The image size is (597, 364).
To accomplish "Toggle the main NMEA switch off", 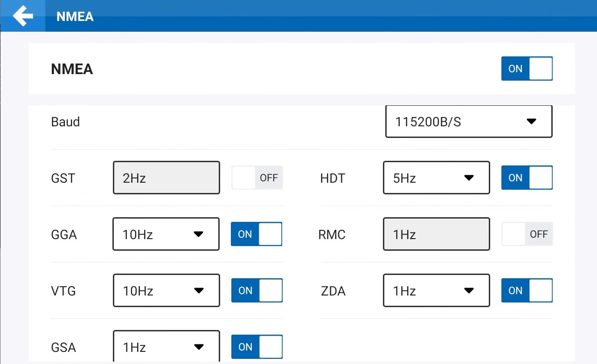I will [x=527, y=69].
